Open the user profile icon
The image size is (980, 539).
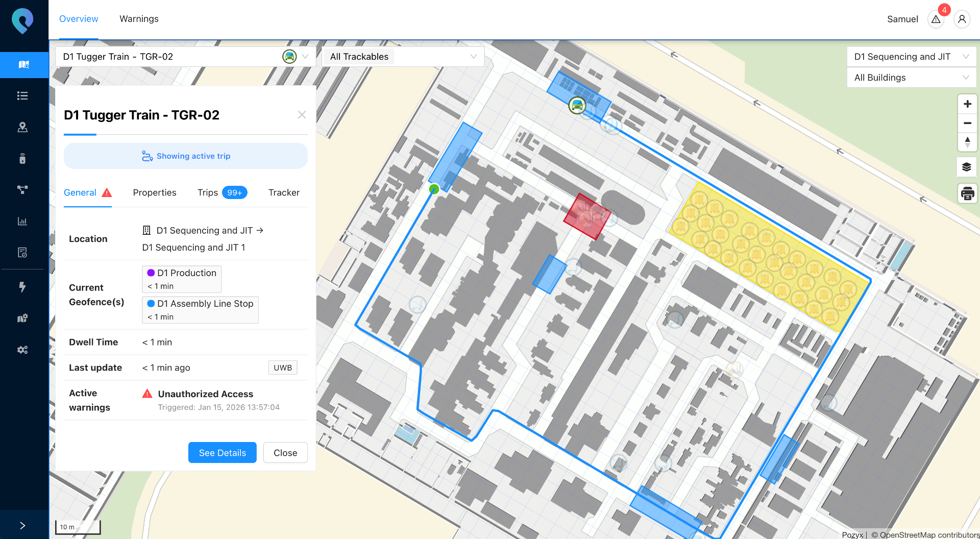click(x=962, y=19)
